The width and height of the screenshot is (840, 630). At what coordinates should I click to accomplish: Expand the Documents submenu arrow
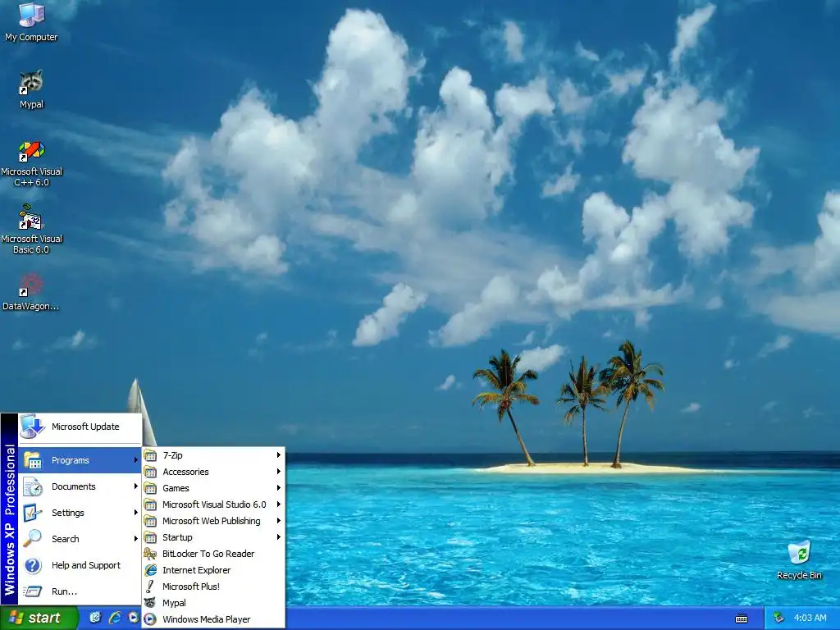(x=135, y=486)
